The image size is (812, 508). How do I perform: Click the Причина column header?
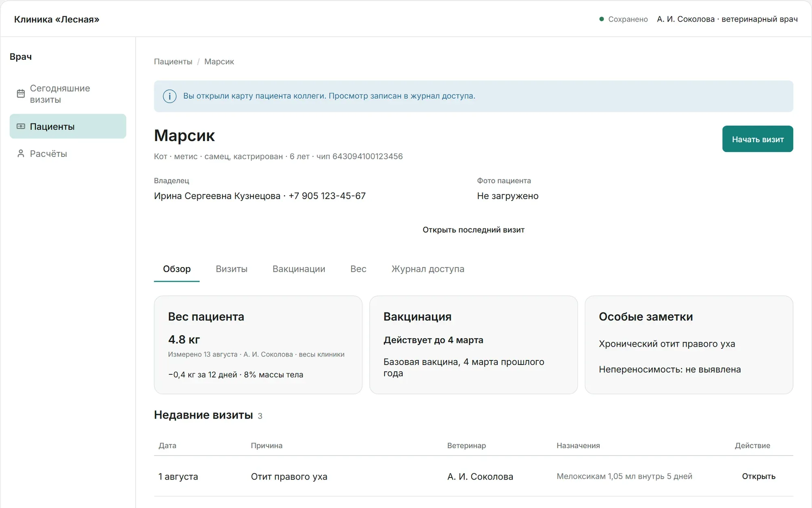[x=266, y=445]
